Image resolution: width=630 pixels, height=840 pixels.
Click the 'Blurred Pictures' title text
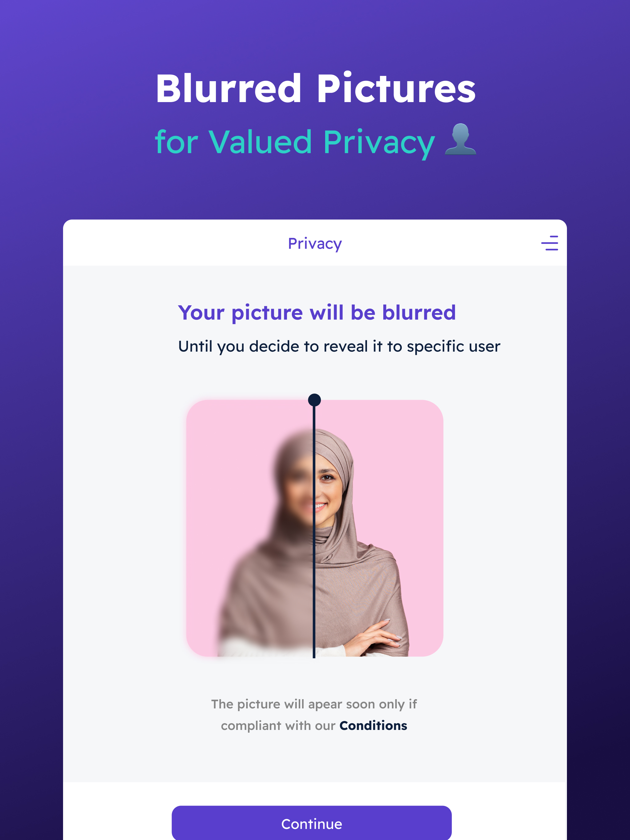click(315, 89)
